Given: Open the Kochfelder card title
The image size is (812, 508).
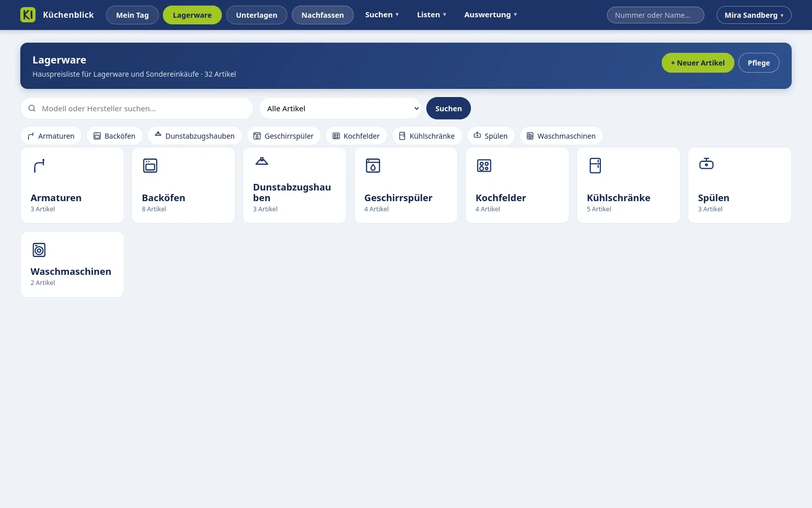Looking at the screenshot, I should [x=501, y=198].
